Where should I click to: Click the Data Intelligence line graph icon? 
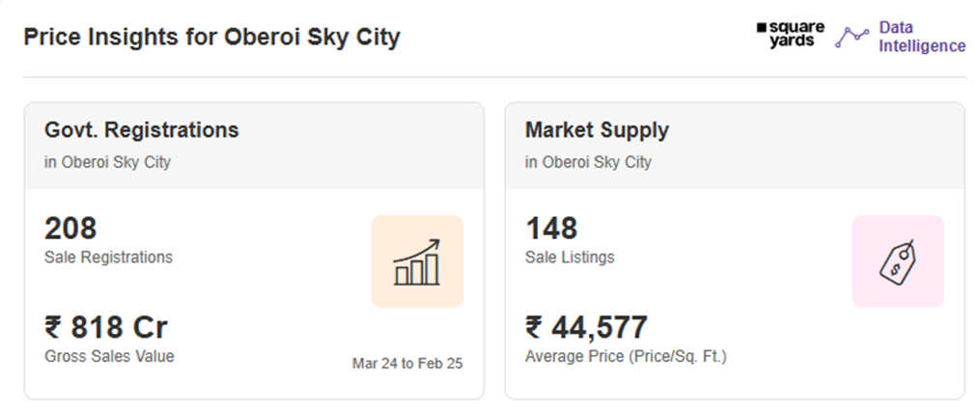(x=853, y=37)
